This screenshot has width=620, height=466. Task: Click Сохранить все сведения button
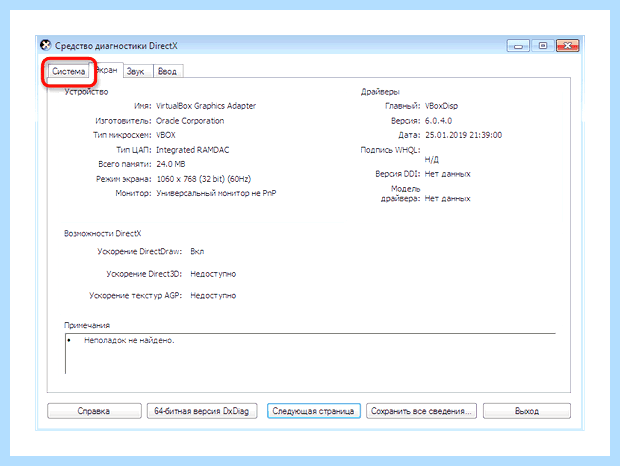421,411
